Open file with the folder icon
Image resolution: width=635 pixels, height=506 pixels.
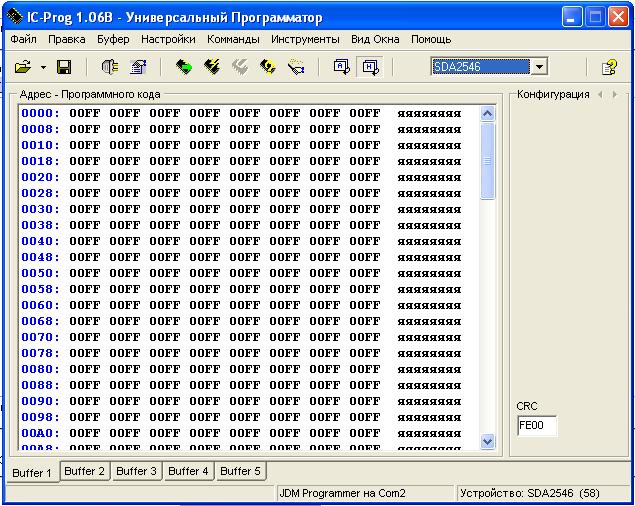coord(23,67)
